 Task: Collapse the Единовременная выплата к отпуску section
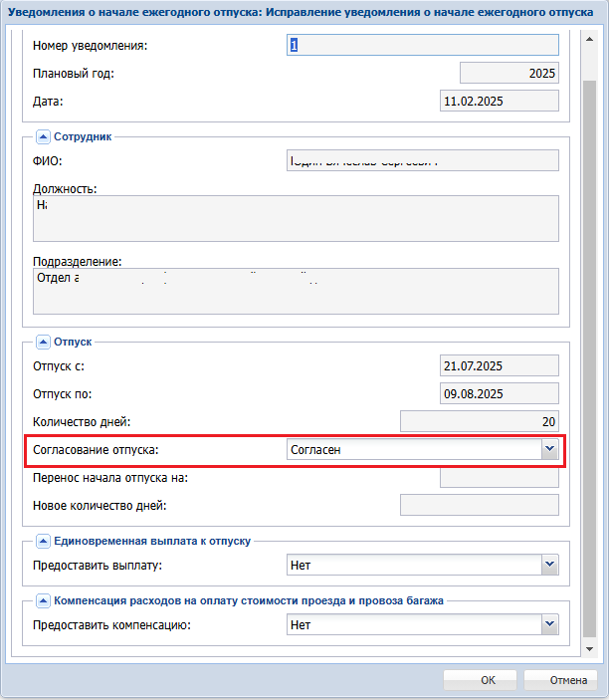click(x=43, y=541)
